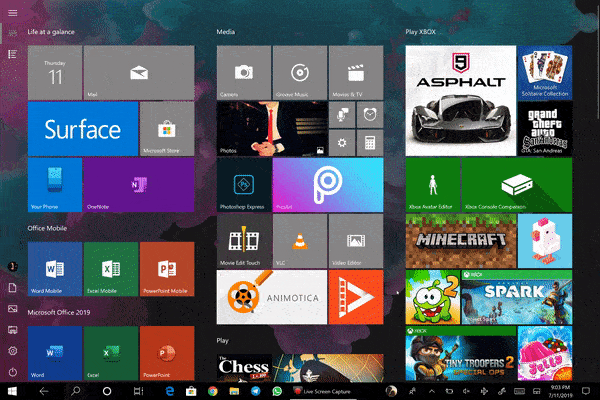Launch VLC media player tile

(x=298, y=240)
